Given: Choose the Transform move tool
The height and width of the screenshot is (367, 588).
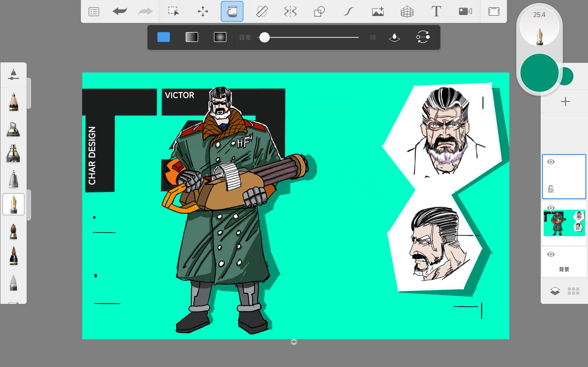Looking at the screenshot, I should pos(203,11).
